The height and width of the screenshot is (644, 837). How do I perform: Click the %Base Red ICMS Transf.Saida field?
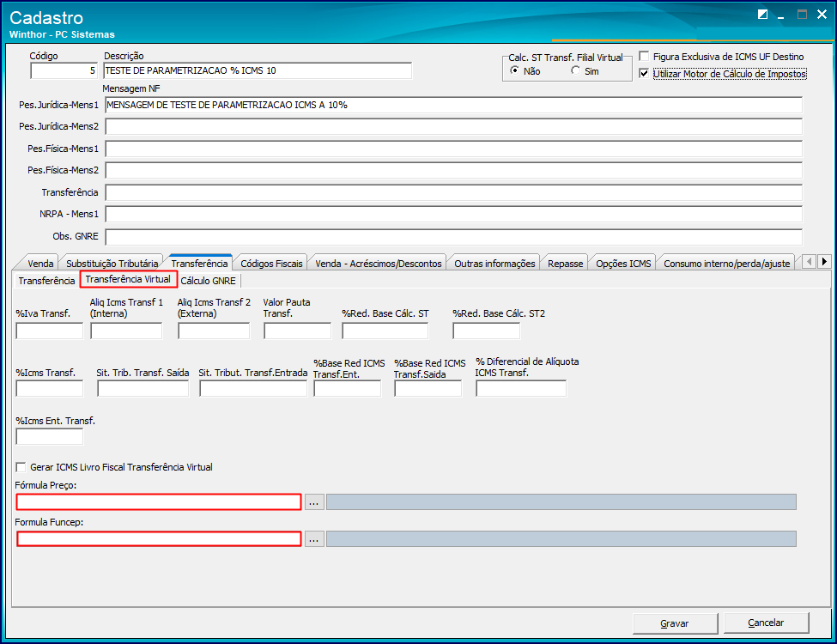point(428,388)
